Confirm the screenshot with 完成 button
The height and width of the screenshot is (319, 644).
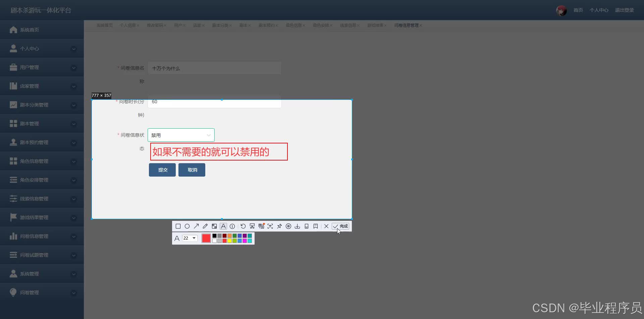340,226
